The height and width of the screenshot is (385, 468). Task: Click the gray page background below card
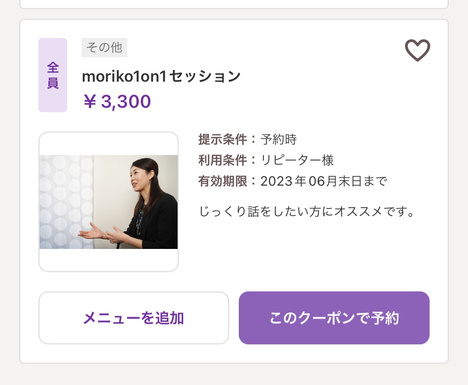tap(234, 375)
